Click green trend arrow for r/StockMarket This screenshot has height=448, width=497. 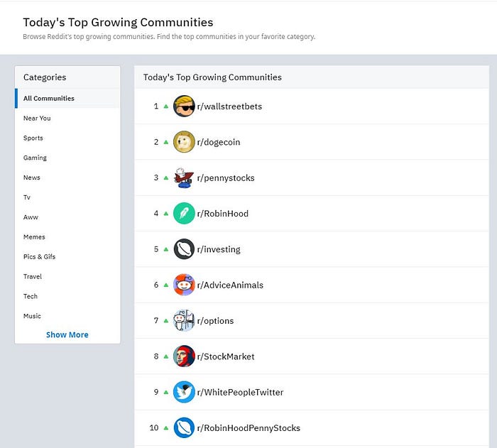(165, 356)
